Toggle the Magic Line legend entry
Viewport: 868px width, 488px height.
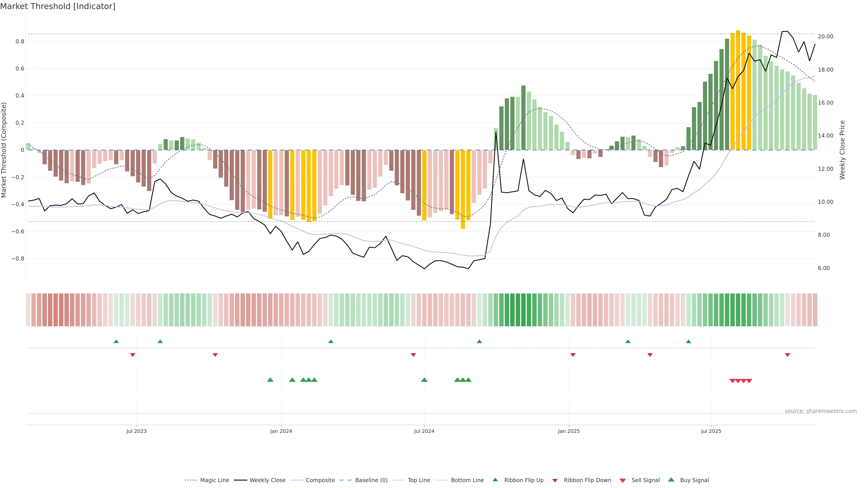(x=214, y=480)
